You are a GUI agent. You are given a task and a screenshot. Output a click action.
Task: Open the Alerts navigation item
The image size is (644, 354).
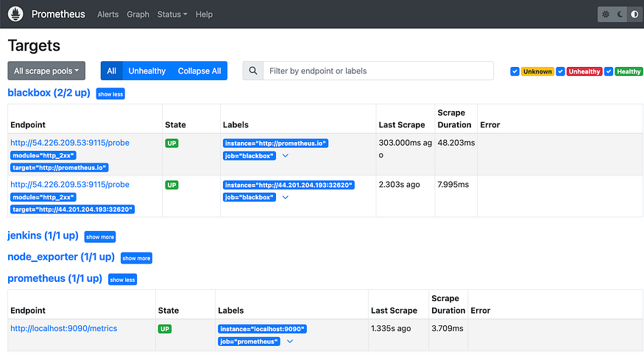pyautogui.click(x=108, y=15)
